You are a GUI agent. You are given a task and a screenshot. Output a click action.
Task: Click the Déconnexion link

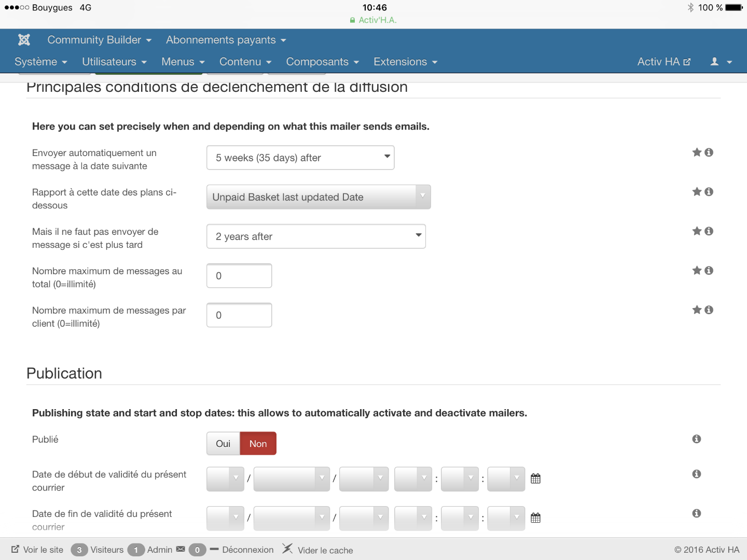point(248,550)
